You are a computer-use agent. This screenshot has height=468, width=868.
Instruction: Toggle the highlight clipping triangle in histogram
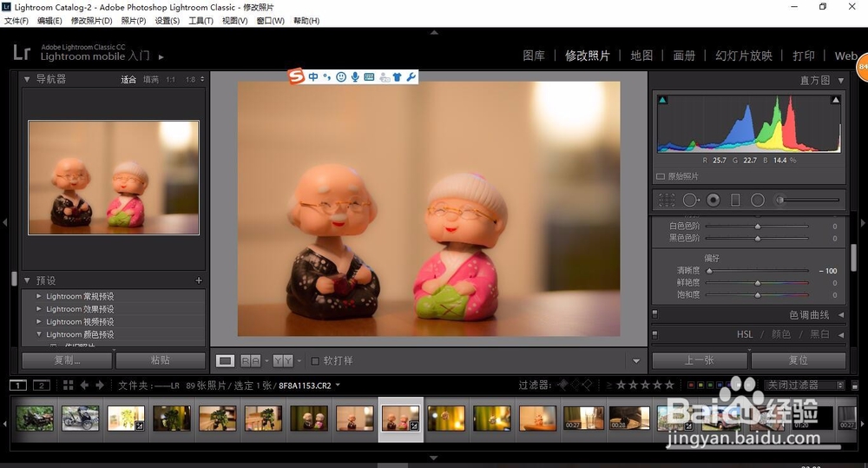(x=835, y=100)
